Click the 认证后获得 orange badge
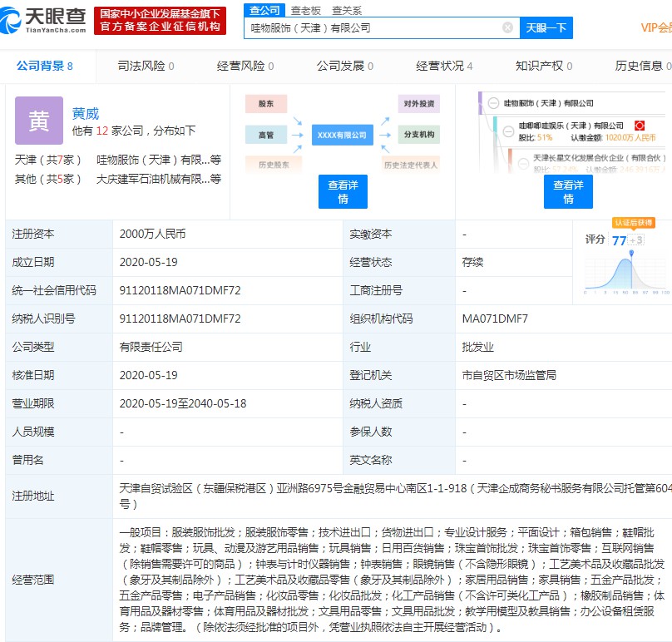The width and height of the screenshot is (672, 642). tap(634, 223)
